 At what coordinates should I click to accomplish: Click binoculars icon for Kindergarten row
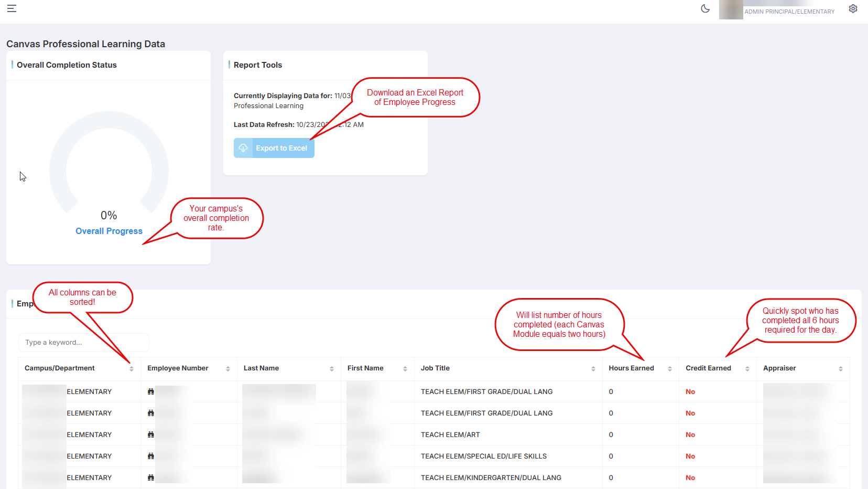click(151, 477)
